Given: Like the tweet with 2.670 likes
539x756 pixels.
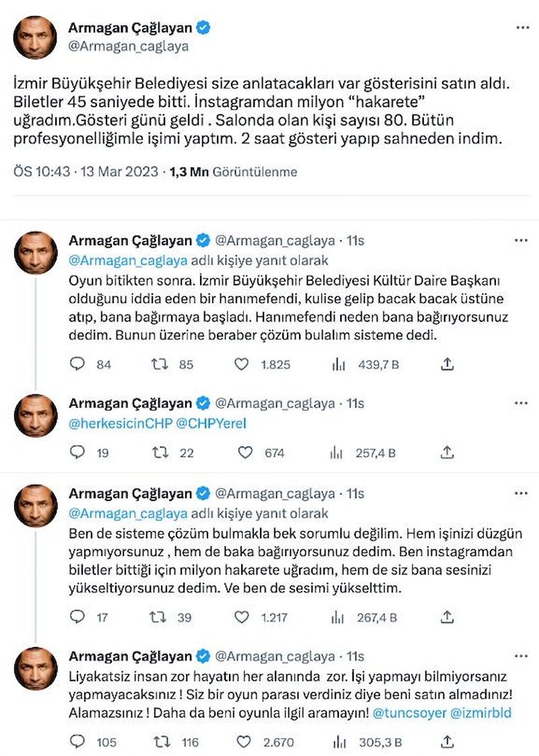Looking at the screenshot, I should [242, 742].
